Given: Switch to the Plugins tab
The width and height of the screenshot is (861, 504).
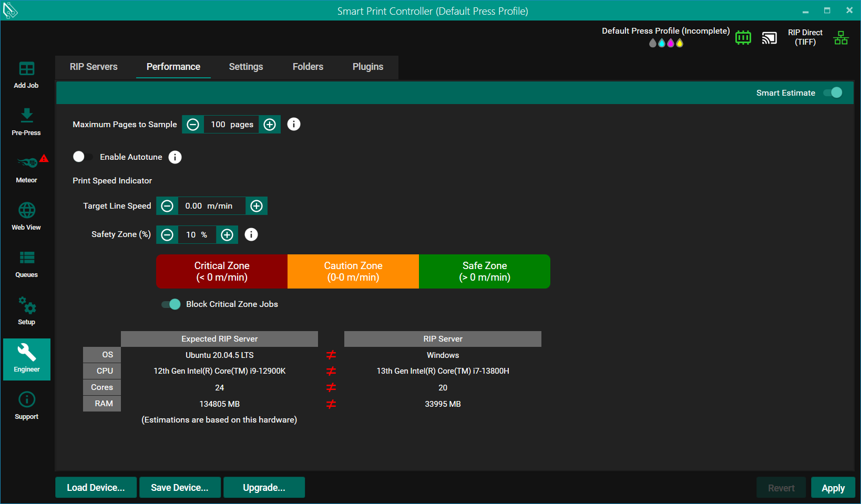Looking at the screenshot, I should [367, 67].
